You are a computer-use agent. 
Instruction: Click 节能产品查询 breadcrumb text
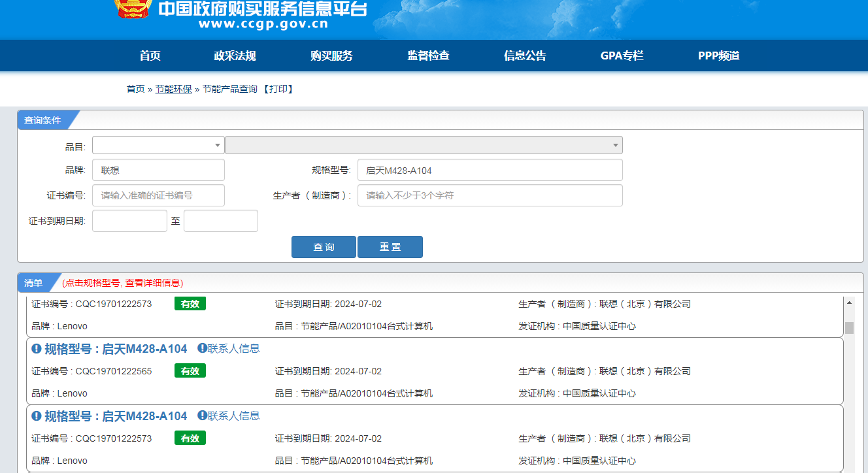(x=230, y=89)
